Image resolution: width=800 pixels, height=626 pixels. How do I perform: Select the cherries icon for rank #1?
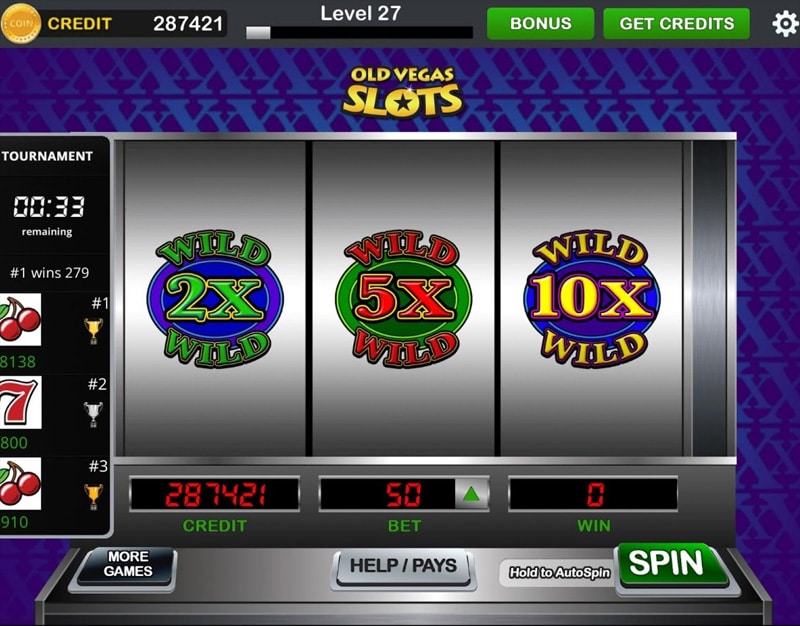pos(20,319)
